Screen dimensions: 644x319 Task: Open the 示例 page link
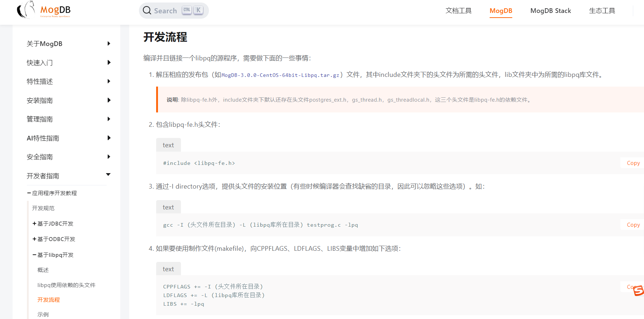43,315
